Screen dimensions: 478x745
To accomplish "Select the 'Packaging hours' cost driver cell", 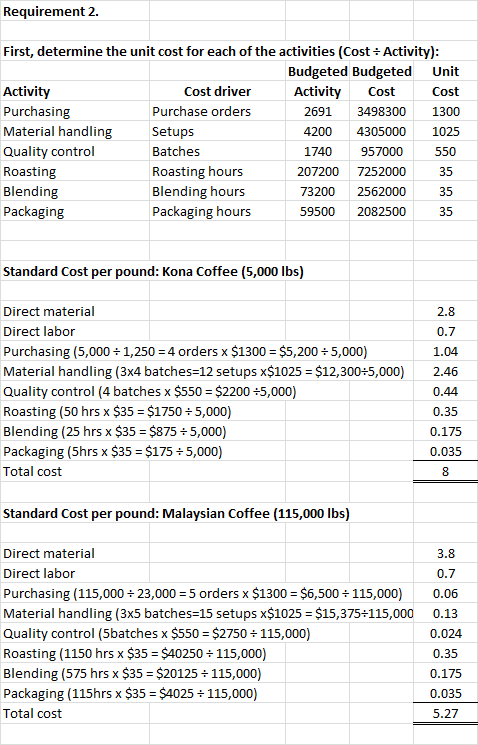I will (201, 211).
